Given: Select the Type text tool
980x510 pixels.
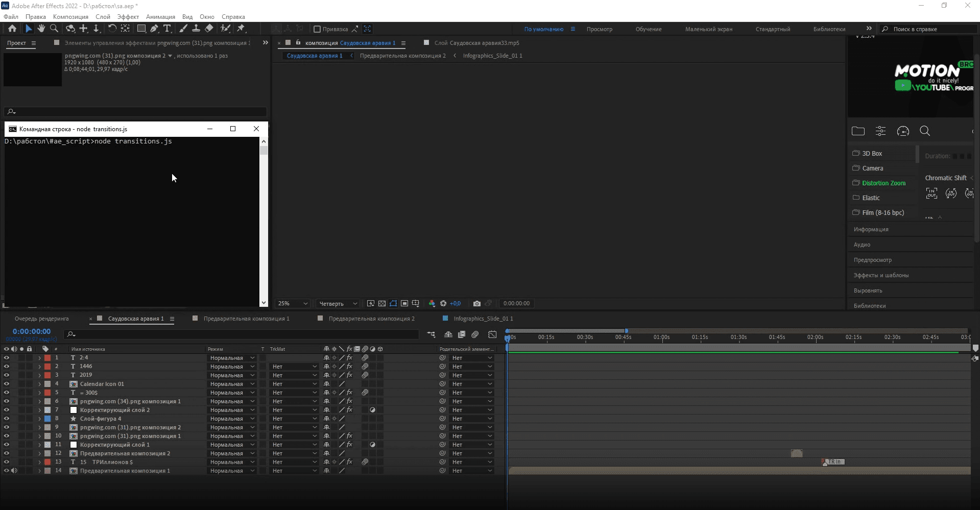Looking at the screenshot, I should pos(167,29).
